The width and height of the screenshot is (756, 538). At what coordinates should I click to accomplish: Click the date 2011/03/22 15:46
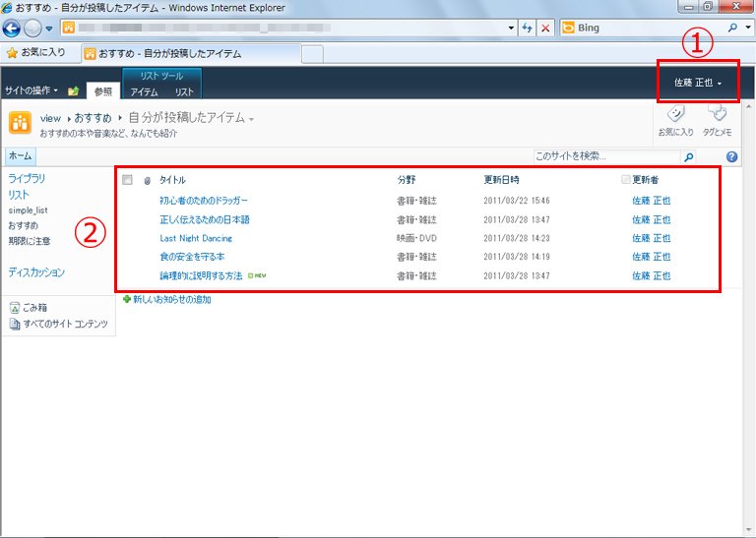pos(517,201)
